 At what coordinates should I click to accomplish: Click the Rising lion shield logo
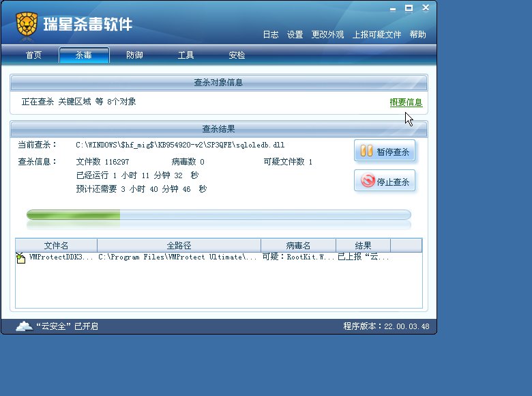(27, 24)
